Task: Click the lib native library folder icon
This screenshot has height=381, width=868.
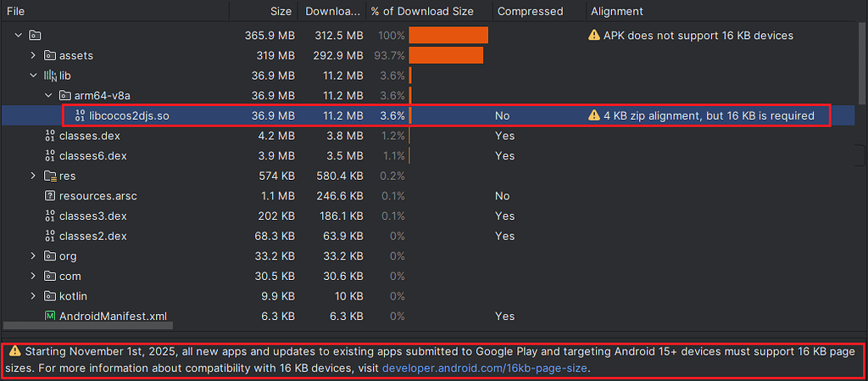Action: pyautogui.click(x=50, y=76)
